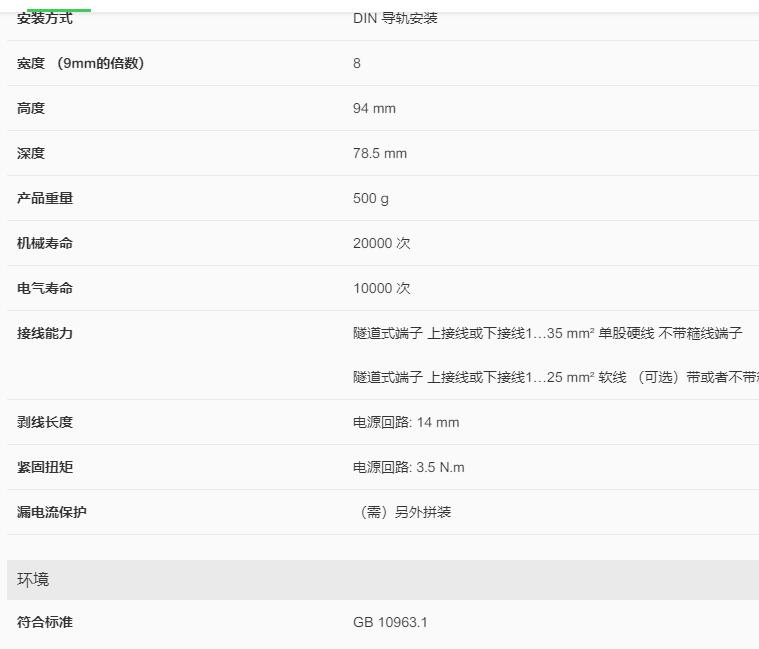Click the 漏电流保护 label
The height and width of the screenshot is (649, 759).
(x=52, y=512)
